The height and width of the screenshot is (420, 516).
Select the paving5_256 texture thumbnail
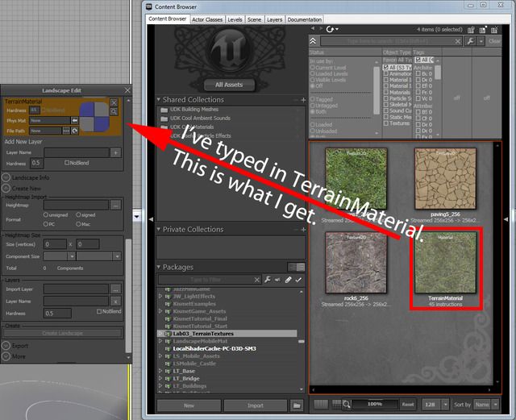[x=445, y=178]
